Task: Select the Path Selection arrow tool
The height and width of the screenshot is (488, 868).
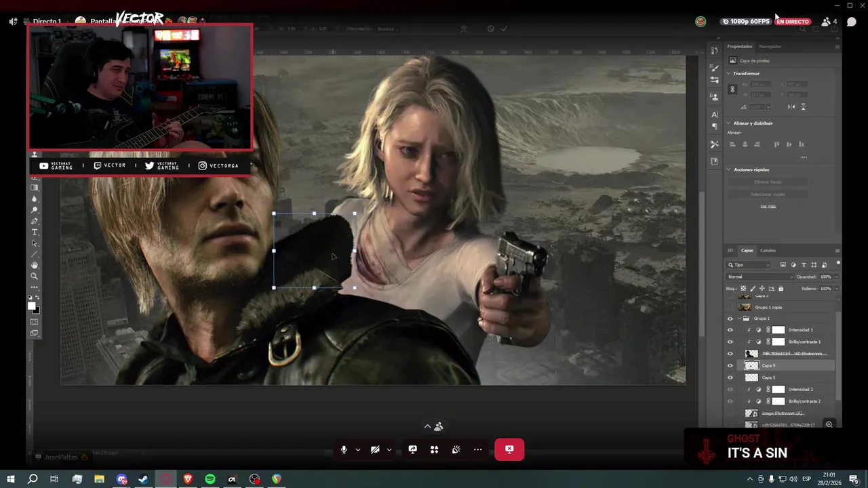Action: (x=35, y=243)
